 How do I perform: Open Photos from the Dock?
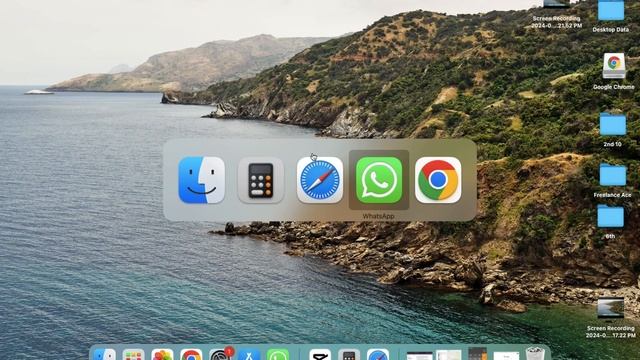pyautogui.click(x=162, y=355)
